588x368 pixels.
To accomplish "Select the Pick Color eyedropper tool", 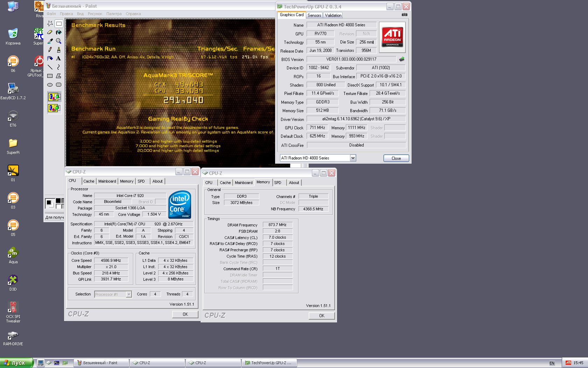I will [50, 41].
